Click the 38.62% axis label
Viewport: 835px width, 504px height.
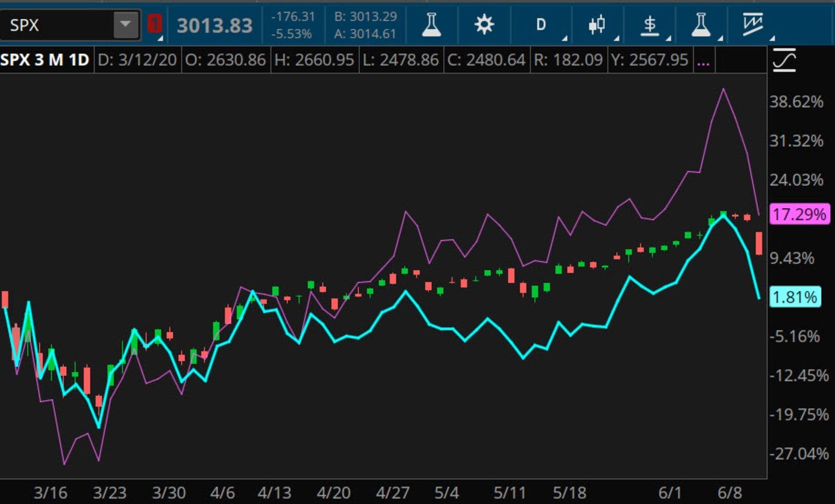click(x=796, y=102)
